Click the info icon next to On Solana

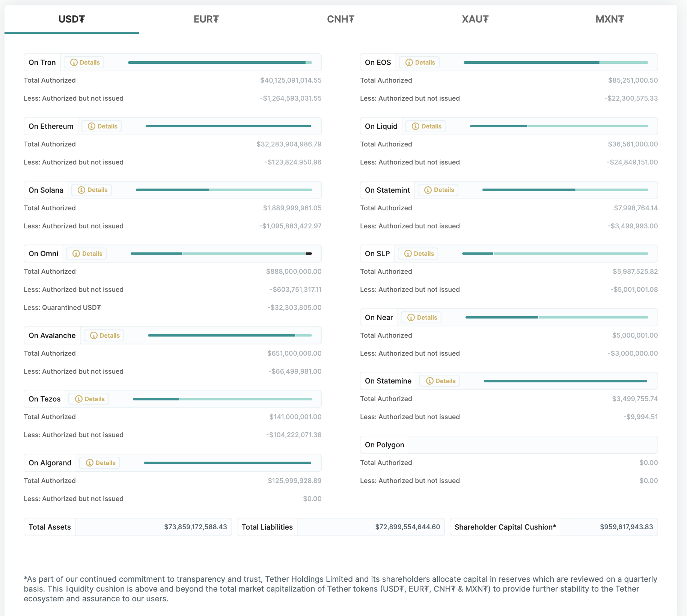point(81,190)
